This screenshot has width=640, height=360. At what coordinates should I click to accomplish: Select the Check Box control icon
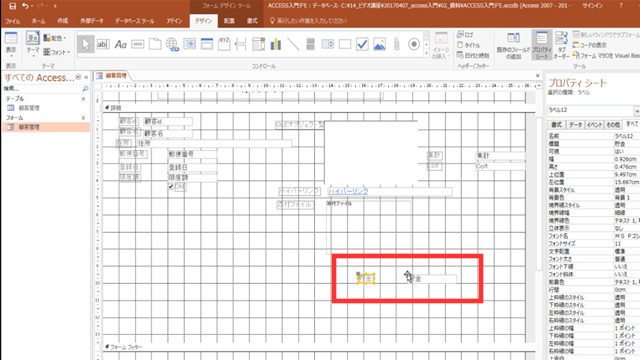click(x=362, y=44)
